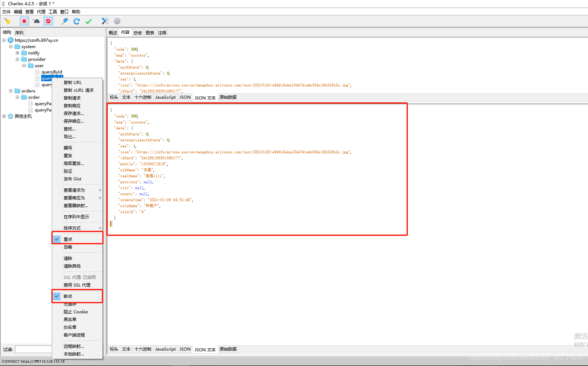The width and height of the screenshot is (588, 366).
Task: Open the 查看 menu
Action: (29, 12)
